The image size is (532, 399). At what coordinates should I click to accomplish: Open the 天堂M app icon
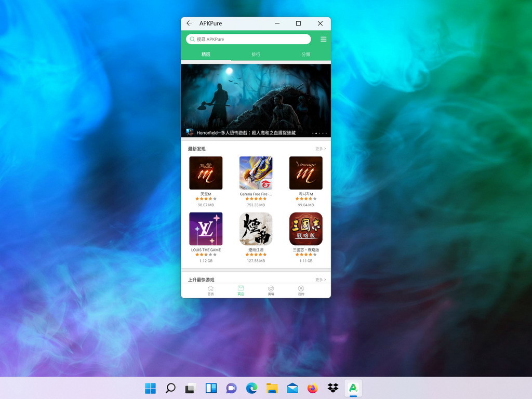(206, 173)
